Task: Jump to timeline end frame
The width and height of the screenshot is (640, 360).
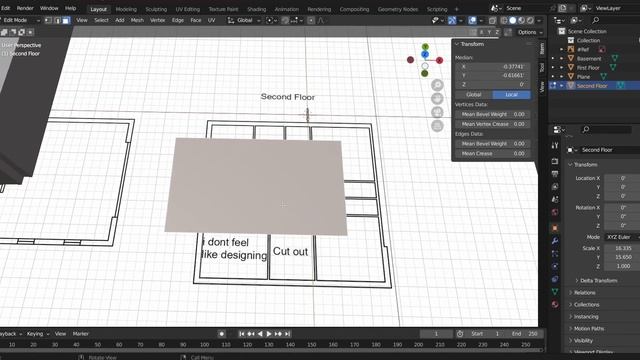Action: click(287, 334)
